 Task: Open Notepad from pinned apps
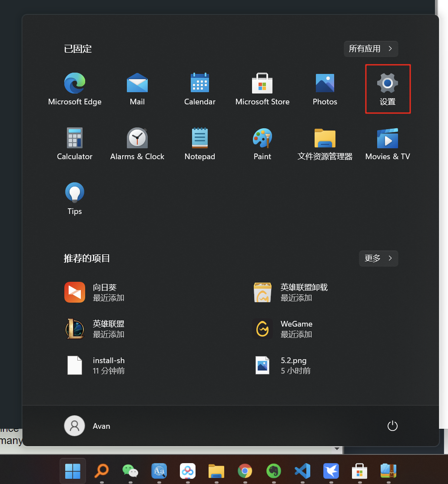point(199,144)
